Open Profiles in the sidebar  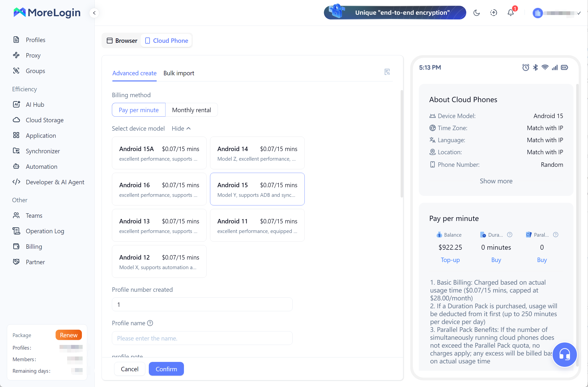(x=35, y=40)
